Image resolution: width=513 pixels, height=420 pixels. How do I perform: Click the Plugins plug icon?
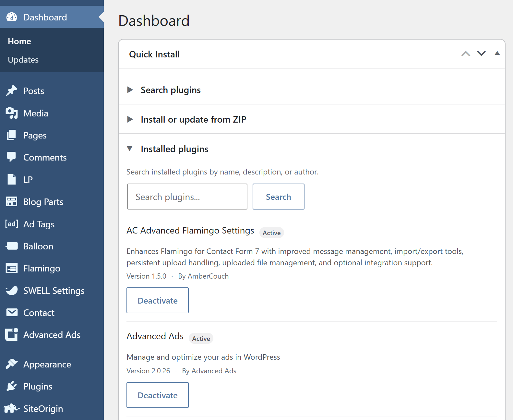coord(12,386)
